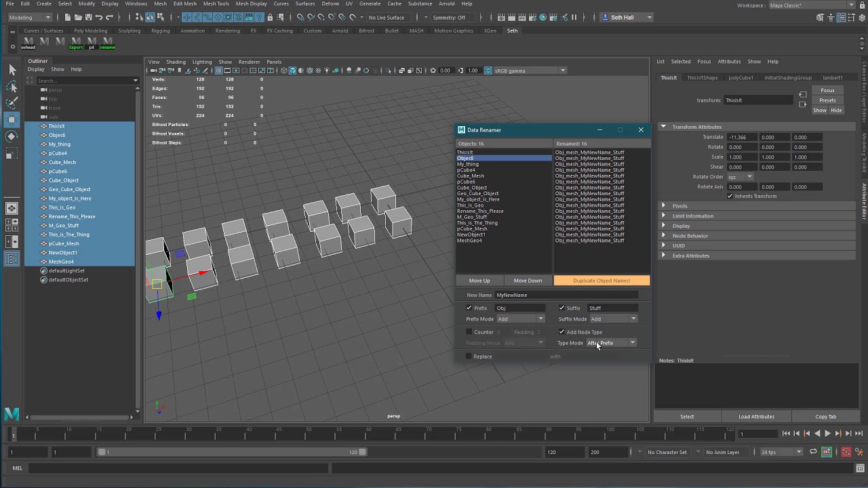Select the arrow Select tool in toolbox
The image size is (868, 488).
12,69
